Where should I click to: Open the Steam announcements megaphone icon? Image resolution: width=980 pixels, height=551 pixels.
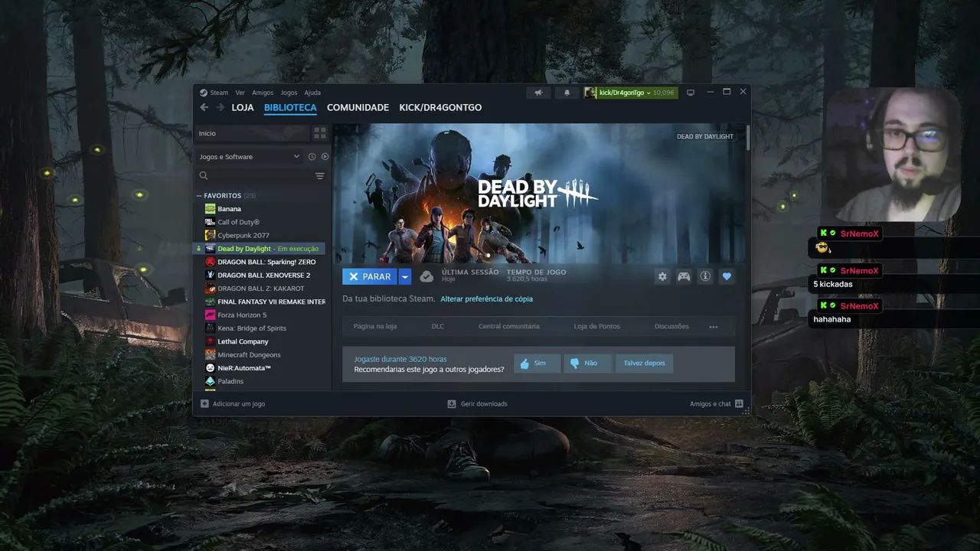[539, 93]
